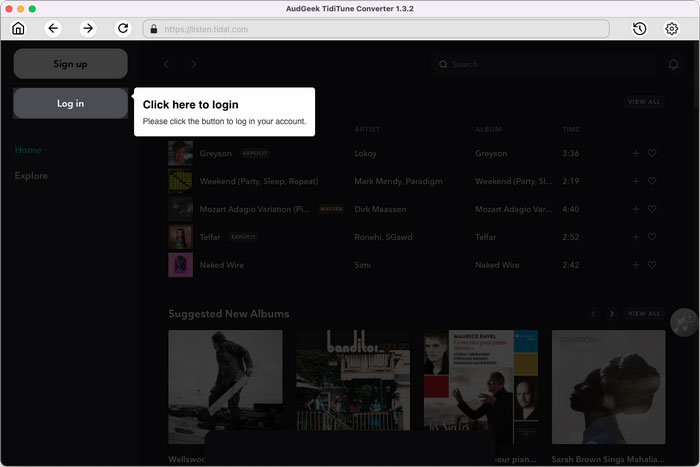Viewport: 700px width, 467px height.
Task: Click VIEW ALL for Suggested New Albums
Action: pos(644,314)
